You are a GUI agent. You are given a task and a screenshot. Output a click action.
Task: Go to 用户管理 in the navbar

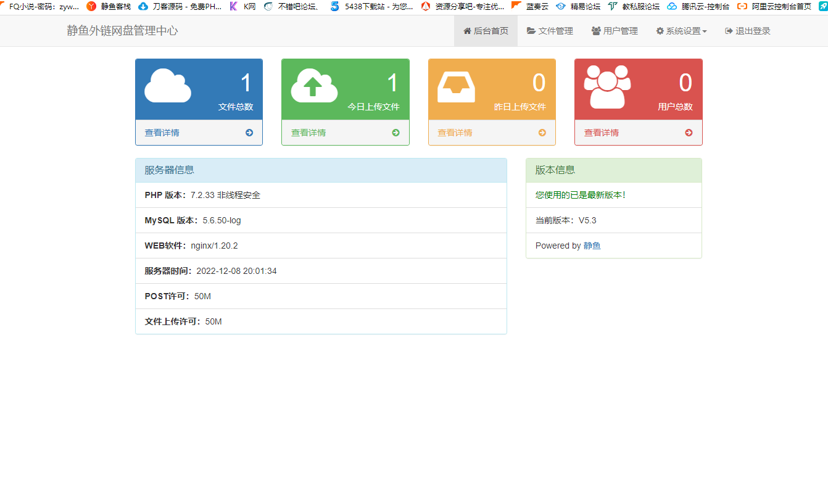[615, 31]
